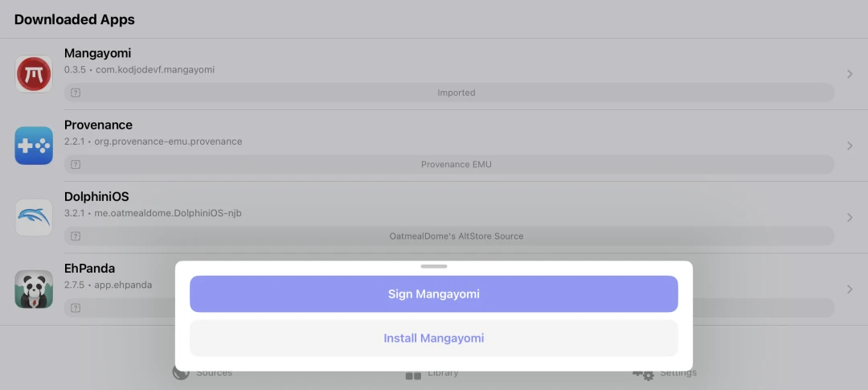Click question-mark icon in Provenance EMU badge

coord(76,164)
